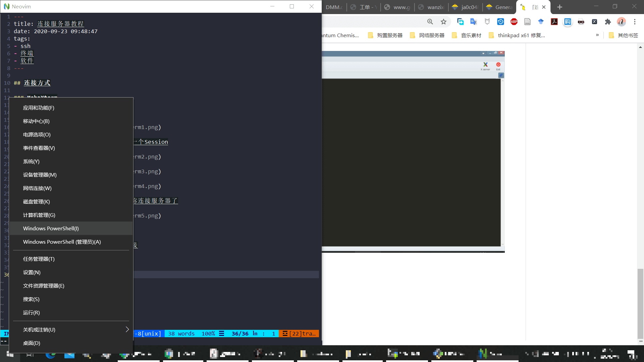Open 事件查看器(V) menu entry
This screenshot has height=362, width=644.
tap(71, 148)
